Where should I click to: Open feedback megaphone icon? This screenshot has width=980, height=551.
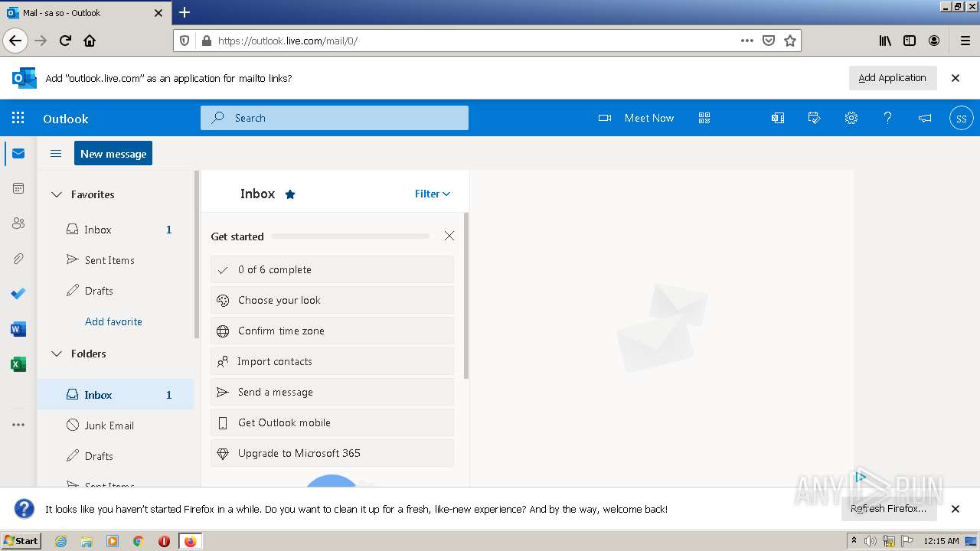[x=925, y=118]
